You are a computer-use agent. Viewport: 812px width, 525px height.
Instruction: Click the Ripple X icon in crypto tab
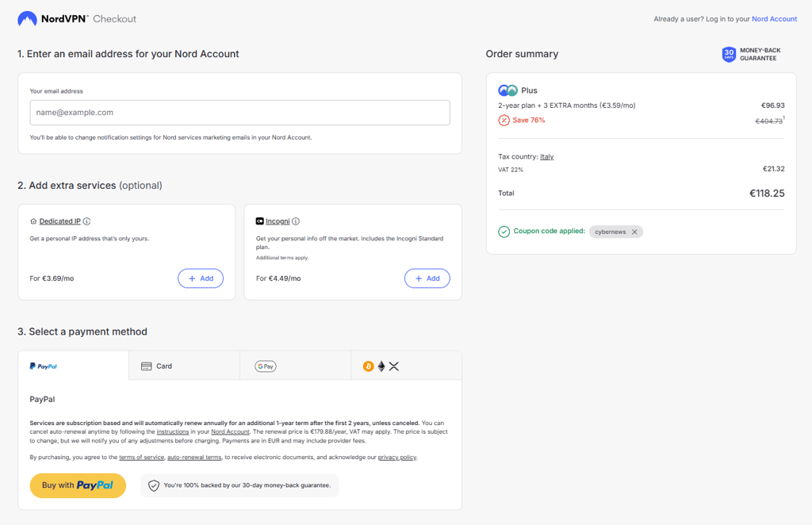393,366
